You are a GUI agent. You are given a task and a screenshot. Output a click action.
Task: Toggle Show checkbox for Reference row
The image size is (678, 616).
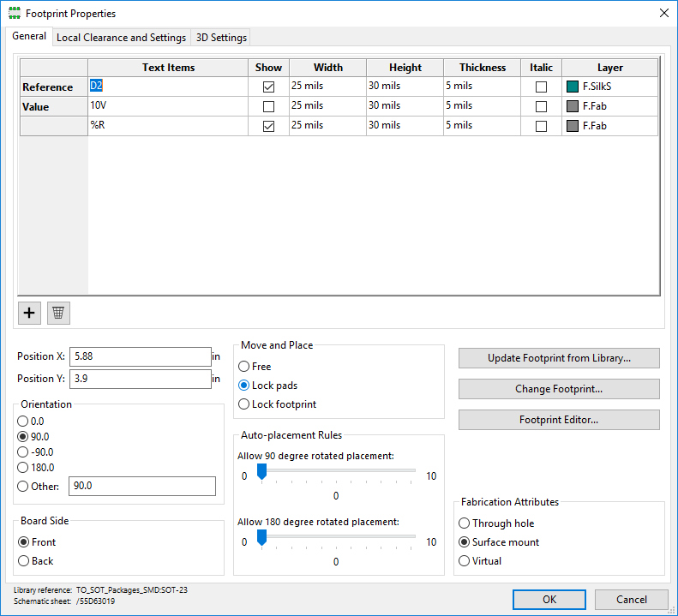[269, 87]
